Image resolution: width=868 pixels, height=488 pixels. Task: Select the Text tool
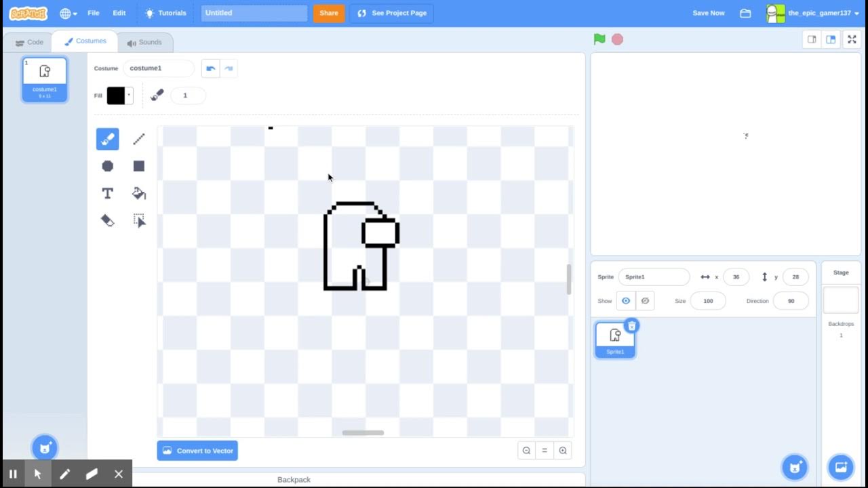tap(107, 193)
